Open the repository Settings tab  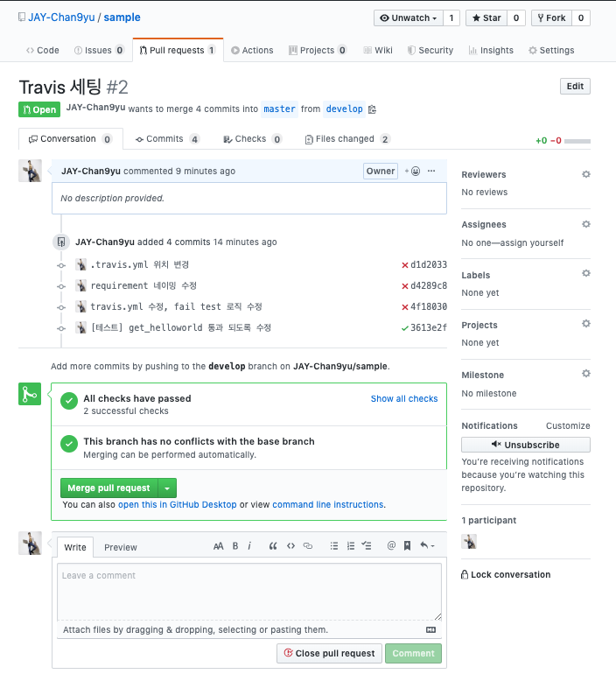coord(551,51)
